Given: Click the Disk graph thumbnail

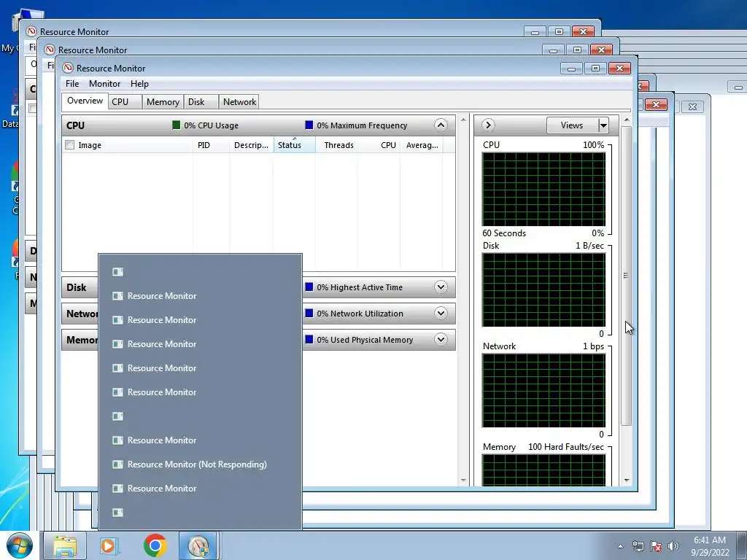Looking at the screenshot, I should tap(543, 289).
